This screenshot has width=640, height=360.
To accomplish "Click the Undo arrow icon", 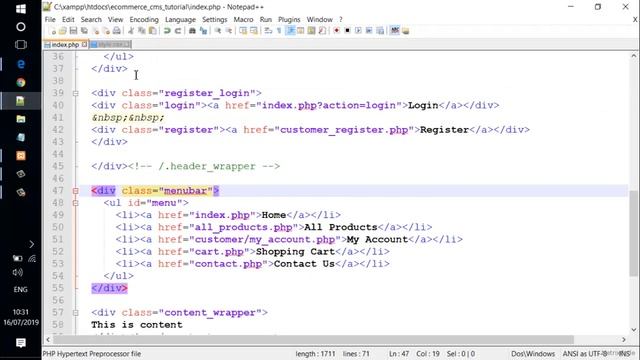I will click(167, 31).
